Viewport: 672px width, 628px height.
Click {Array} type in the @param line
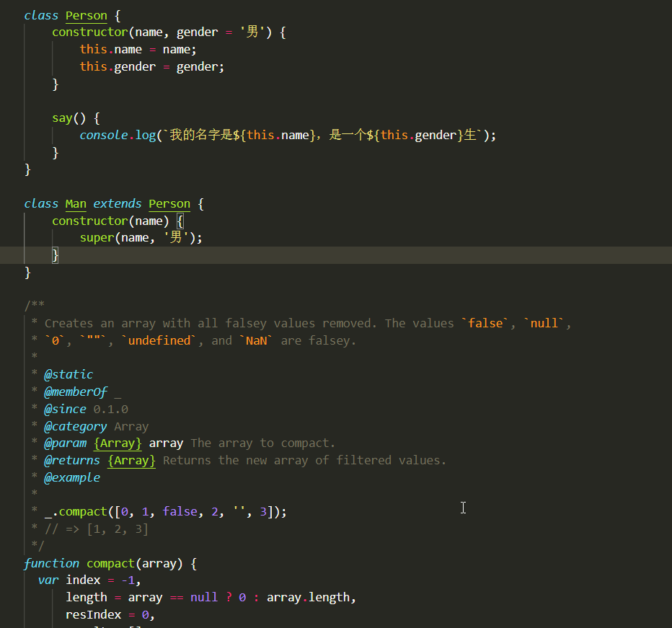click(x=118, y=443)
